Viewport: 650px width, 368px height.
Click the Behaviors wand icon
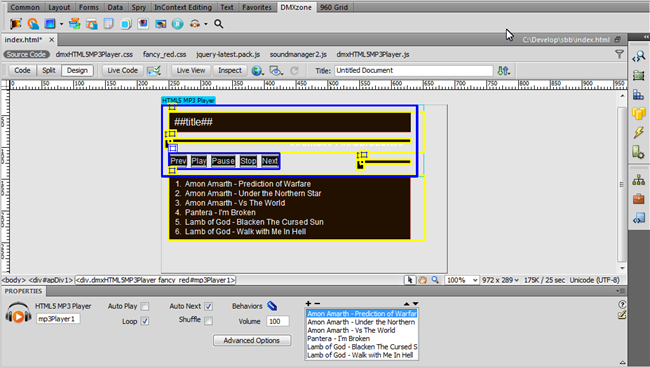272,306
